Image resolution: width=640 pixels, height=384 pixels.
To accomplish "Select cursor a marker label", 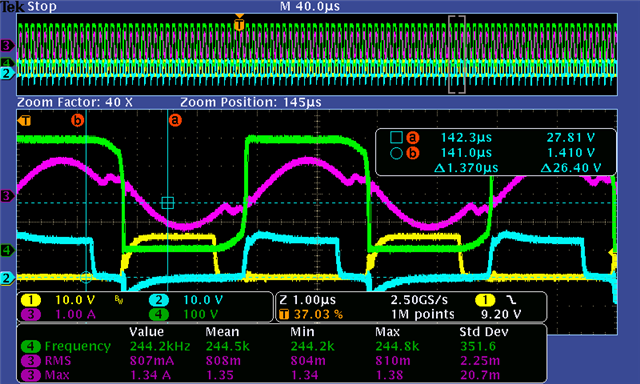I will 175,120.
